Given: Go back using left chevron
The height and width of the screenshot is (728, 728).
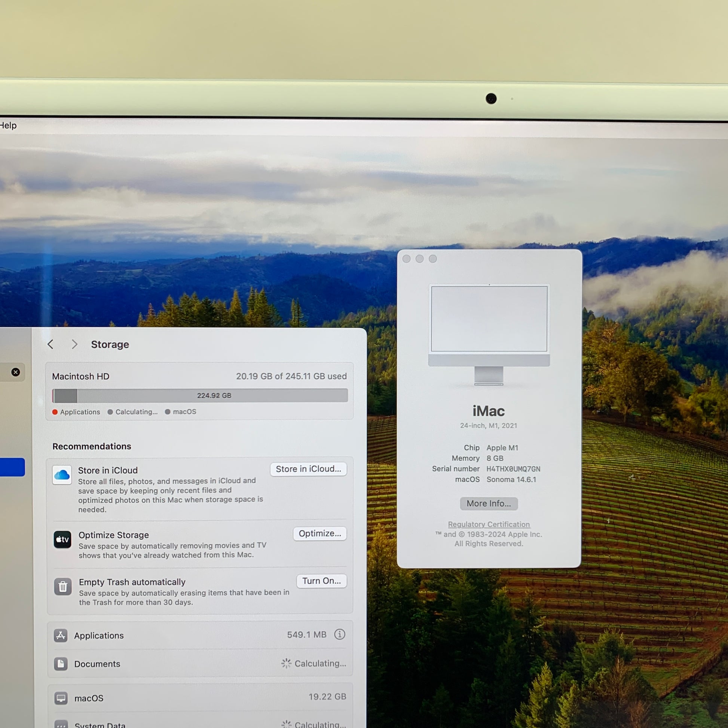Looking at the screenshot, I should [51, 344].
